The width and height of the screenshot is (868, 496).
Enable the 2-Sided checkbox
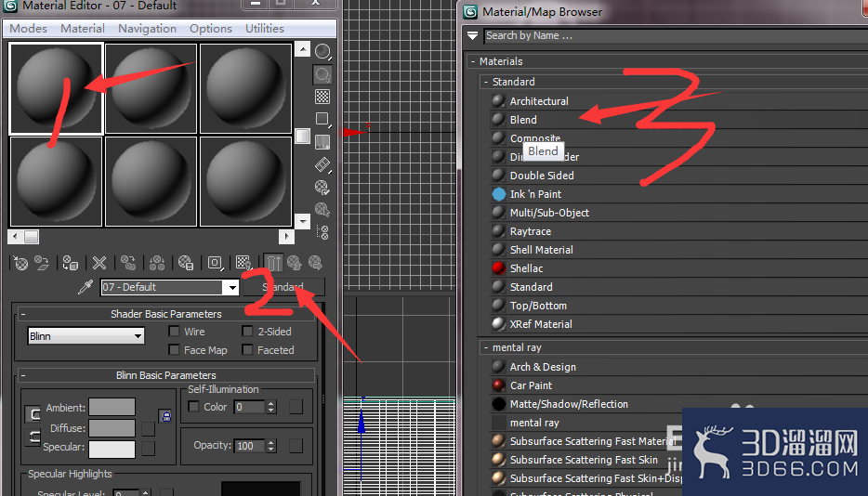click(x=247, y=331)
